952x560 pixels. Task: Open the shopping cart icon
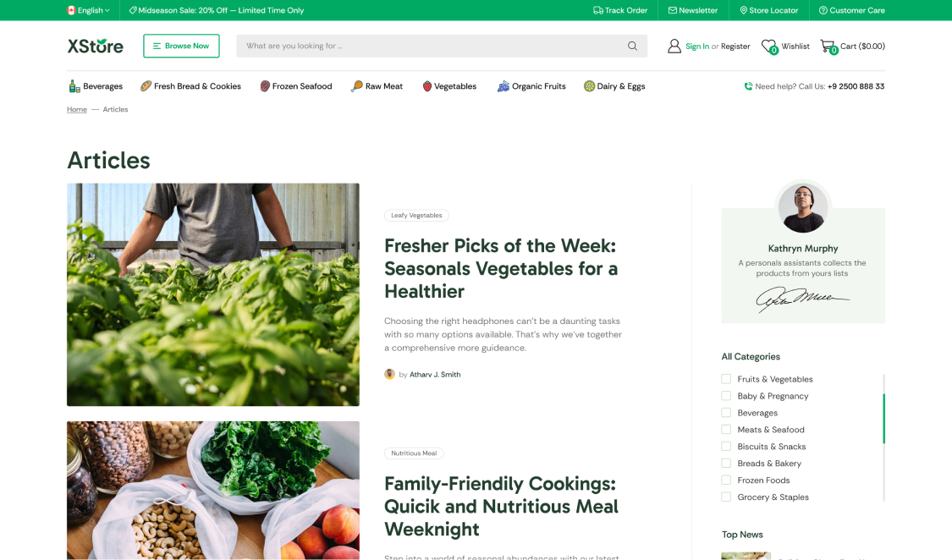(x=828, y=47)
